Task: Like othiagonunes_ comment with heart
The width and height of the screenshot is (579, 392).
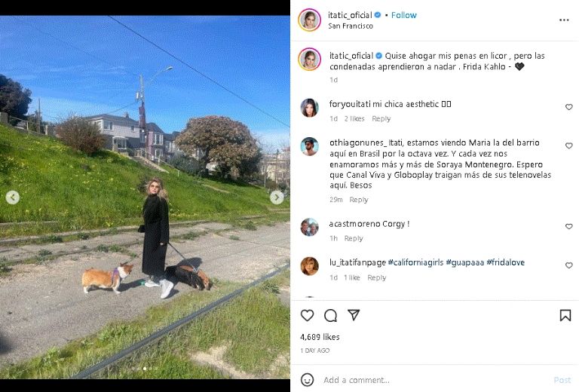Action: click(x=568, y=145)
